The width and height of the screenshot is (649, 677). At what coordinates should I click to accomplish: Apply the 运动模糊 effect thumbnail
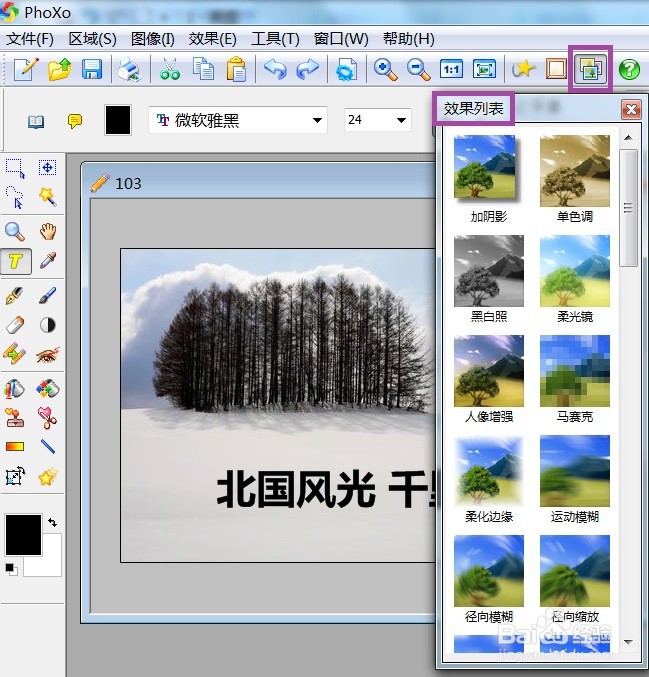coord(575,471)
